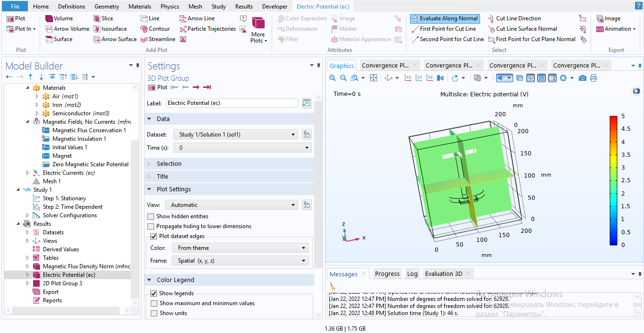The height and width of the screenshot is (333, 644).
Task: Click the color legend bar in Graphics
Action: (x=613, y=180)
